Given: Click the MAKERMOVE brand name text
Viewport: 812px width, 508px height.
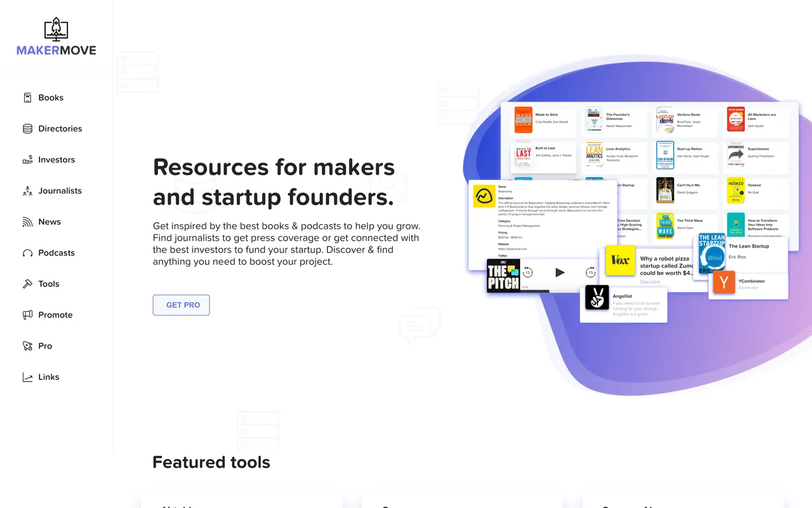Looking at the screenshot, I should pyautogui.click(x=56, y=51).
